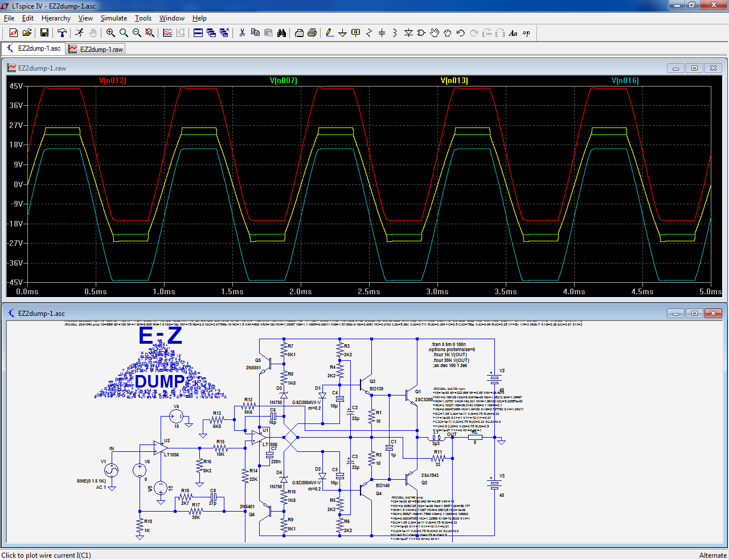Maximize the EZ2dump-1.asc schematic window
The height and width of the screenshot is (560, 729).
point(694,314)
